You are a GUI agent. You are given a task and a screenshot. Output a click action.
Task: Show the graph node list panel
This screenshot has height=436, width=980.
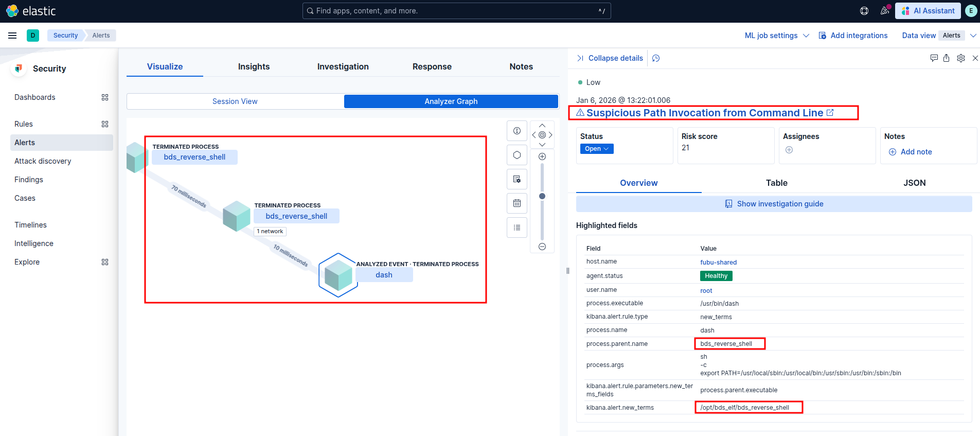(x=516, y=228)
